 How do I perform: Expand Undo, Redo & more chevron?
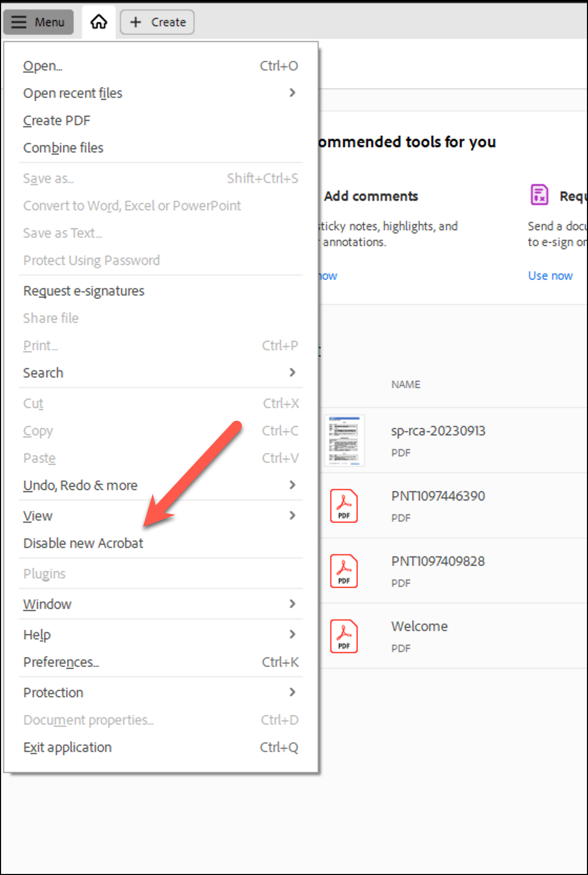coord(292,485)
